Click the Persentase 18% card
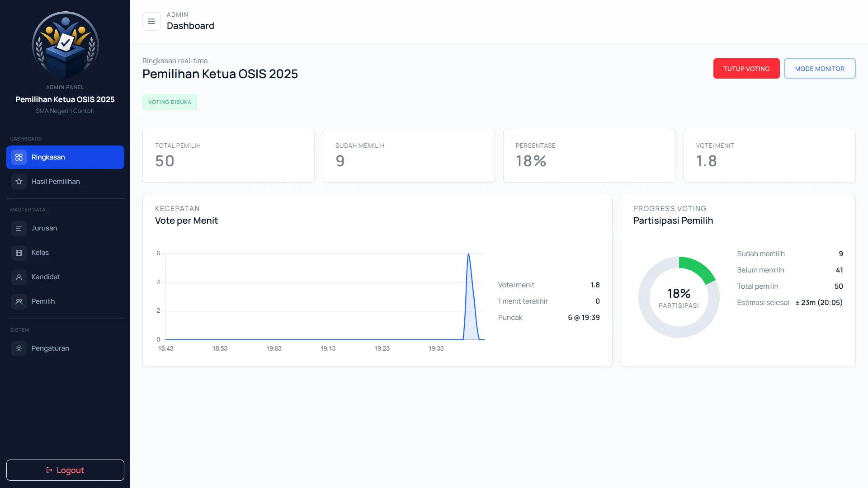 tap(589, 156)
